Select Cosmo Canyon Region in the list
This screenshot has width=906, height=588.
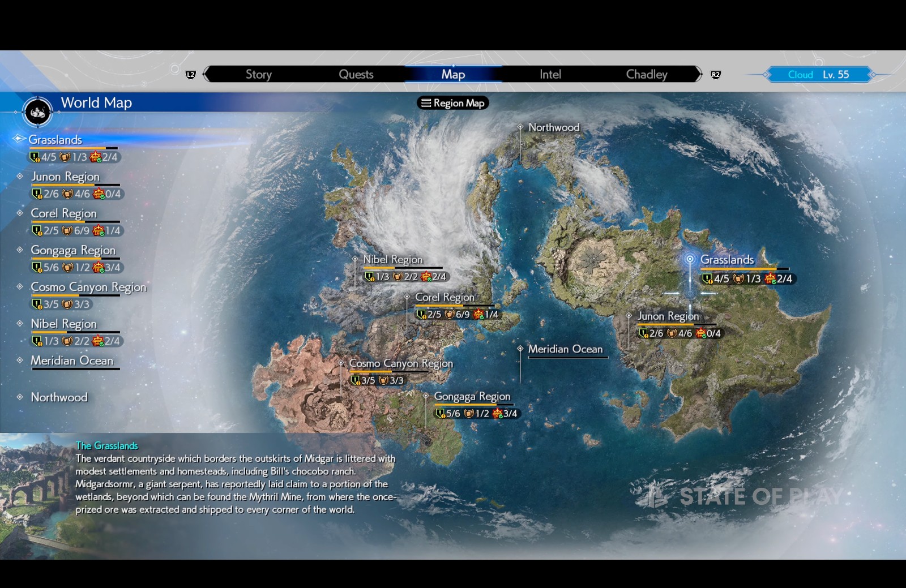(88, 287)
